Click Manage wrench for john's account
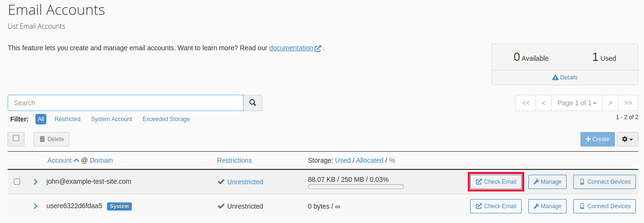This screenshot has width=644, height=223. [x=547, y=182]
